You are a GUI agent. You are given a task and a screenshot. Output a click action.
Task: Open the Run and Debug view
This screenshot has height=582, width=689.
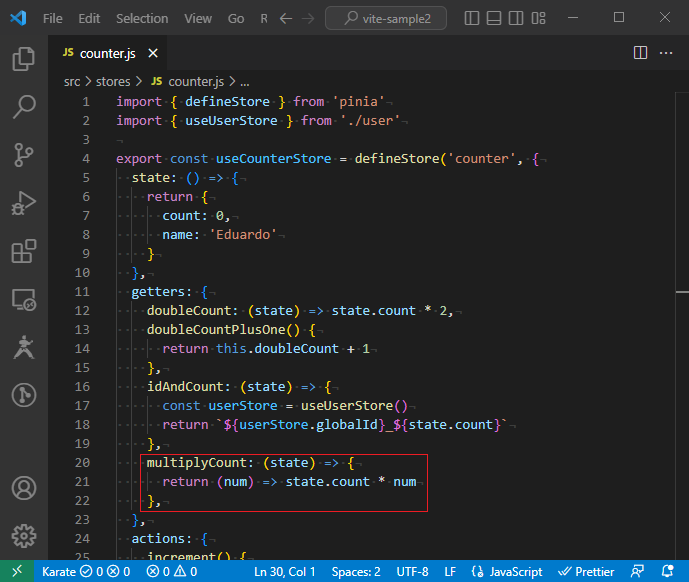[24, 203]
